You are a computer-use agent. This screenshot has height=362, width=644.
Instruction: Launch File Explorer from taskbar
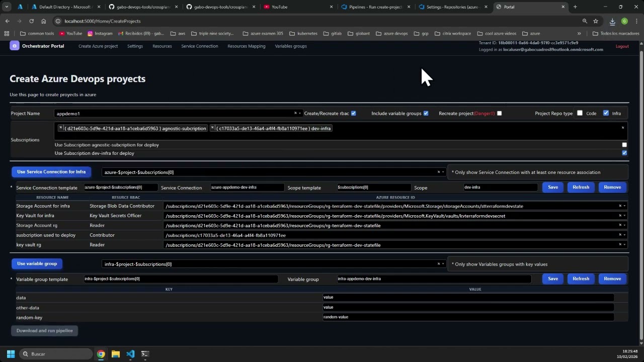[x=116, y=354]
